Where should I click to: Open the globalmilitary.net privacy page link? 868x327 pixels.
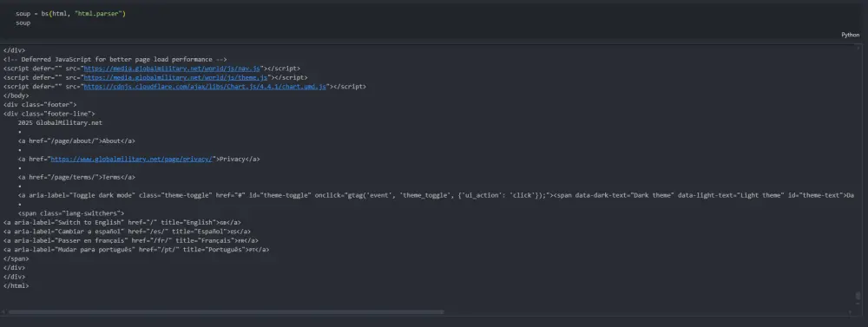(132, 160)
